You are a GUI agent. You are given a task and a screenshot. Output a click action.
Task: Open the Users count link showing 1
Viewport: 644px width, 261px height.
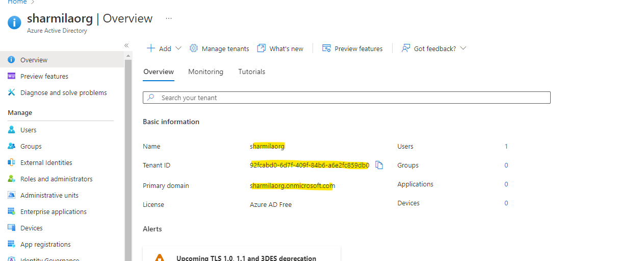[x=506, y=146]
